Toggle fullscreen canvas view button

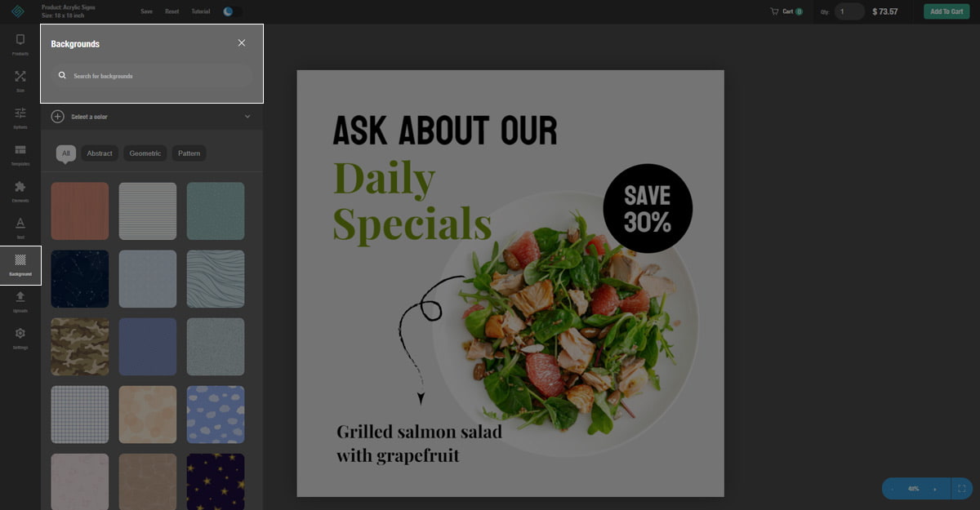point(961,489)
